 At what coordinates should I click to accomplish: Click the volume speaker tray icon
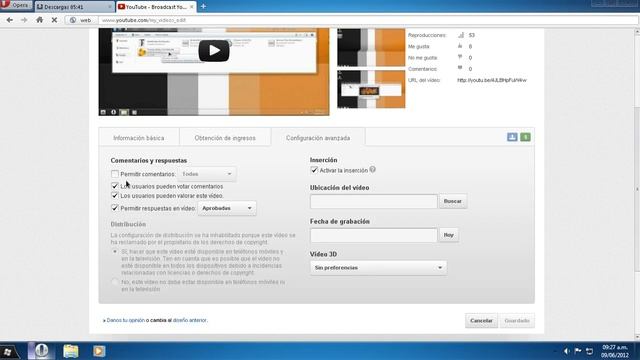[x=567, y=351]
